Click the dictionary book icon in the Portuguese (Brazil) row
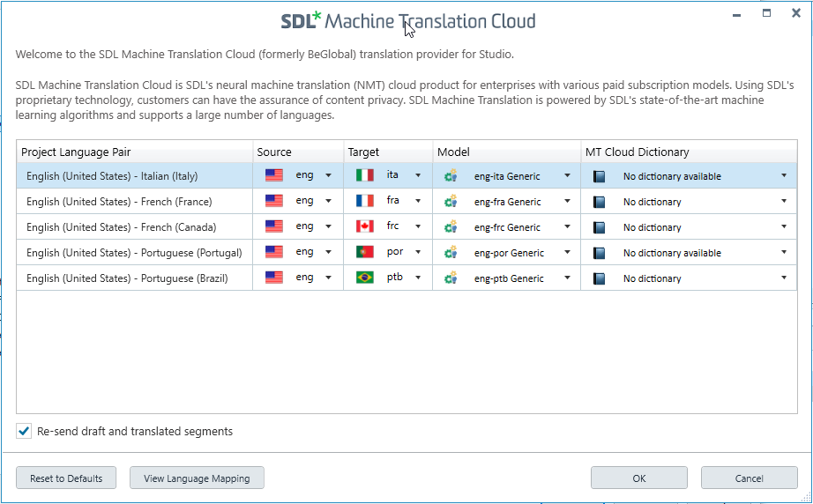This screenshot has height=504, width=813. [x=599, y=278]
